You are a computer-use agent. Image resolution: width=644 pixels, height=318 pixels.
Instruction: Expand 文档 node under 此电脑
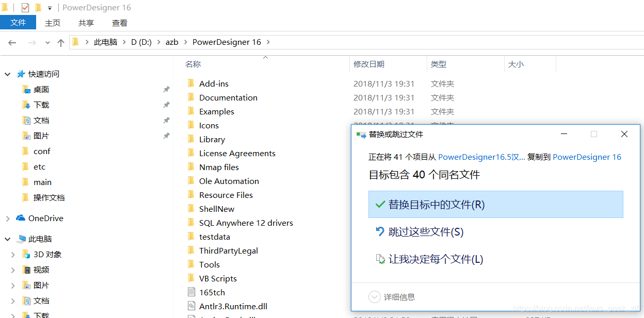13,301
